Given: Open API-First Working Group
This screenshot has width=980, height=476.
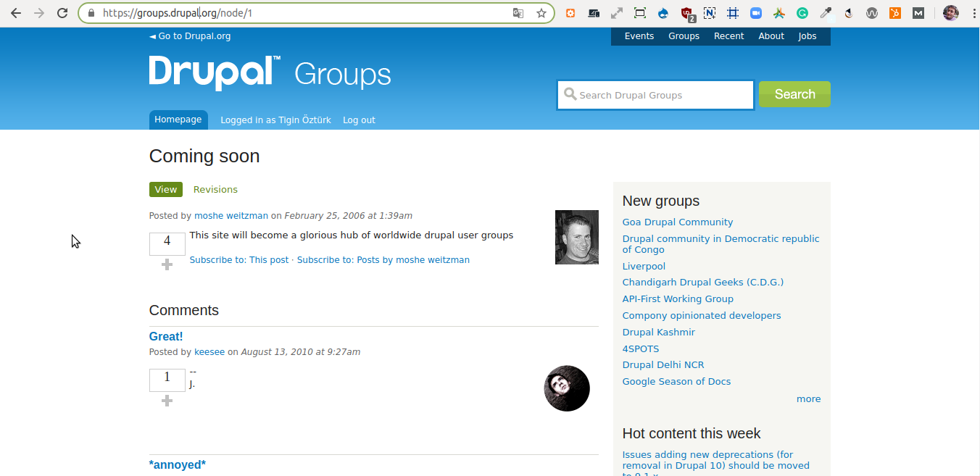Looking at the screenshot, I should pyautogui.click(x=678, y=299).
